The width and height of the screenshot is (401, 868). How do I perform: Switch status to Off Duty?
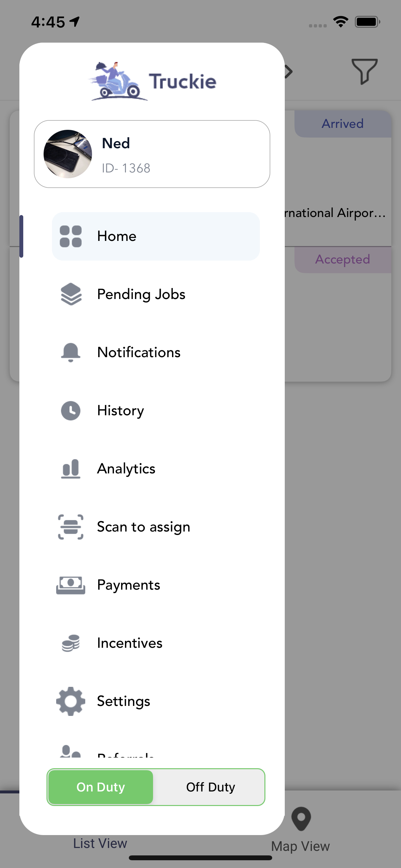[210, 787]
